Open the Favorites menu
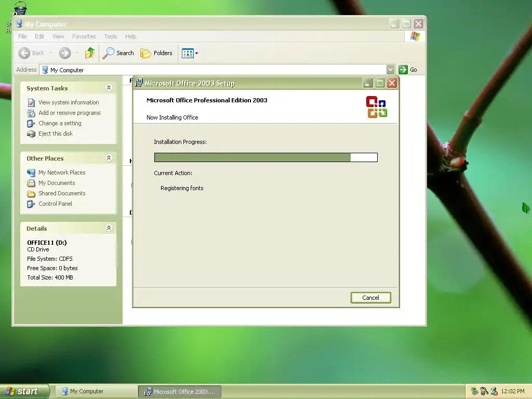The width and height of the screenshot is (532, 399). click(x=84, y=36)
